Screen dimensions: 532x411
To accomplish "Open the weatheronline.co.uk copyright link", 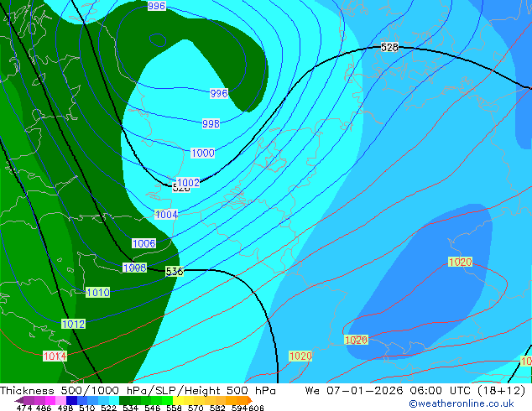I will point(462,403).
